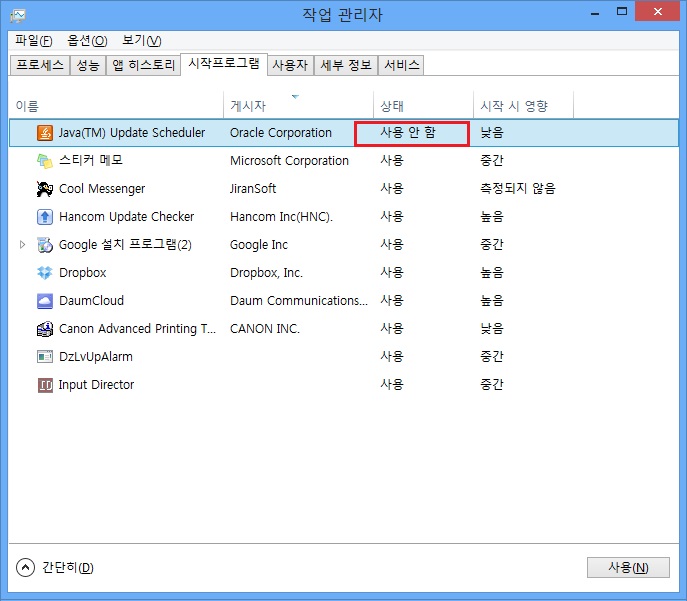This screenshot has height=601, width=687.
Task: Select the Cool Messenger row name
Action: tap(102, 189)
